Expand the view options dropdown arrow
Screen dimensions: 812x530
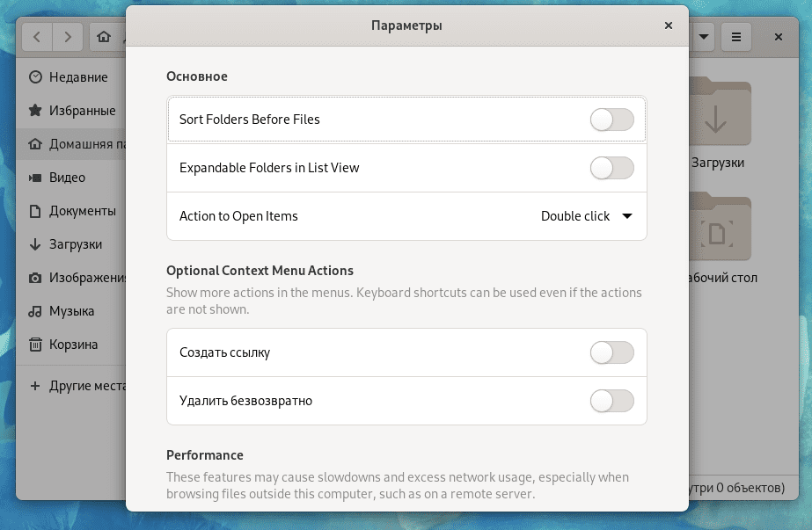tap(704, 37)
